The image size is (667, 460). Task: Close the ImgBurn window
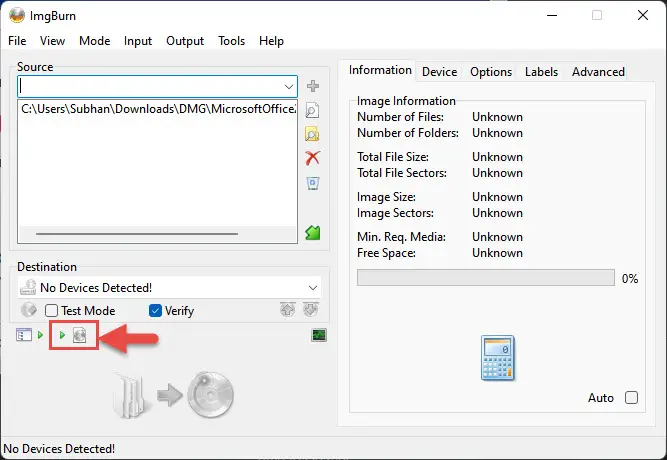[x=643, y=15]
